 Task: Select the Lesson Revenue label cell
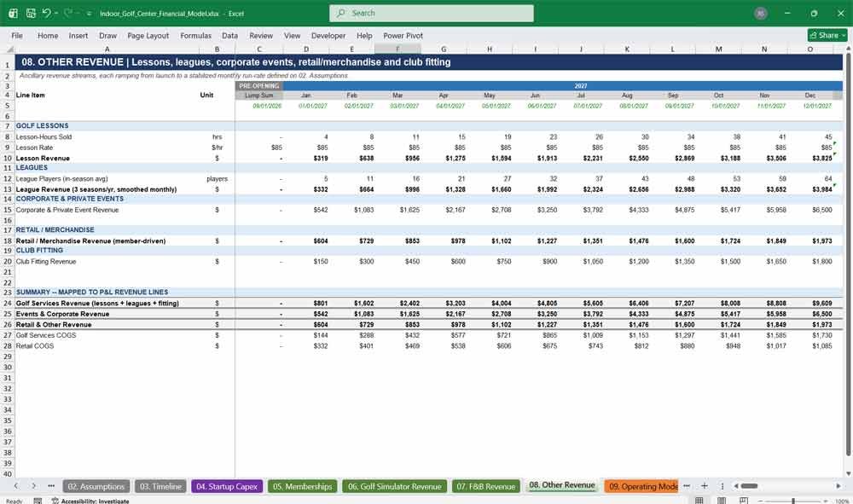coord(107,159)
